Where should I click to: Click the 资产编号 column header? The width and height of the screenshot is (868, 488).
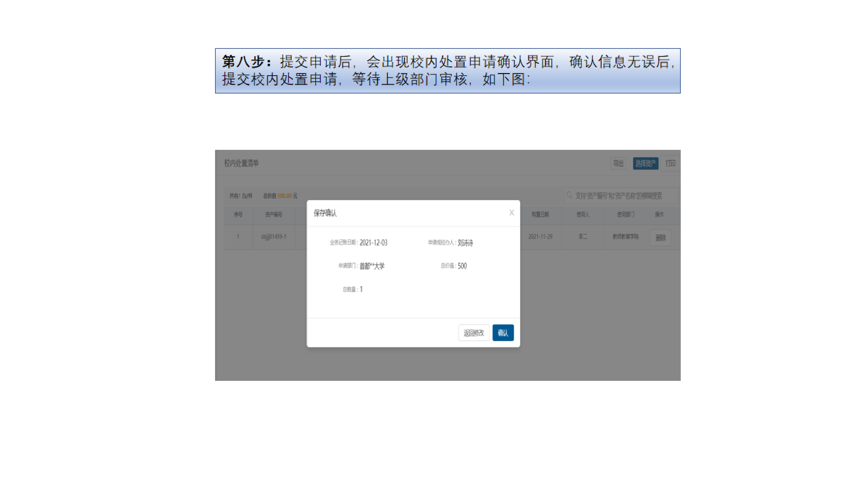tap(273, 215)
